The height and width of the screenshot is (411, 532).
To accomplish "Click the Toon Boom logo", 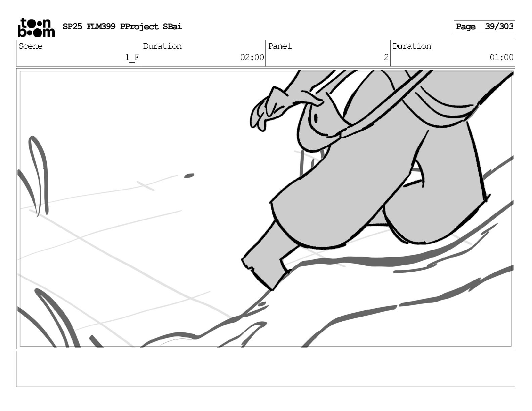I will [x=36, y=27].
